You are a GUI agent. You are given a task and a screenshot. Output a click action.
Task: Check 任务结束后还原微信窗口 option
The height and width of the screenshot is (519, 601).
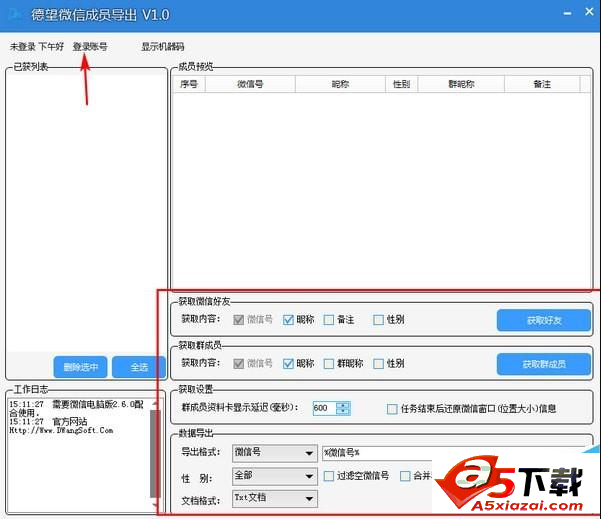tap(392, 409)
